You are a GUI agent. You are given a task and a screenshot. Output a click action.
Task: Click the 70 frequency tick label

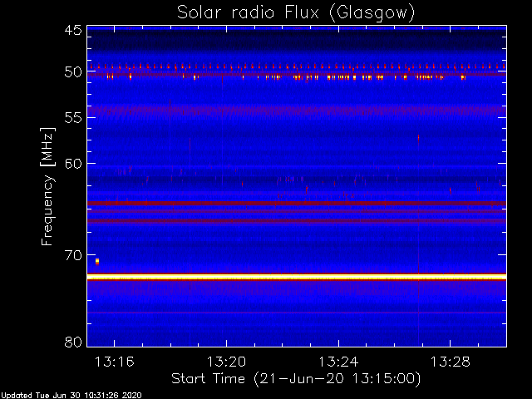73,255
